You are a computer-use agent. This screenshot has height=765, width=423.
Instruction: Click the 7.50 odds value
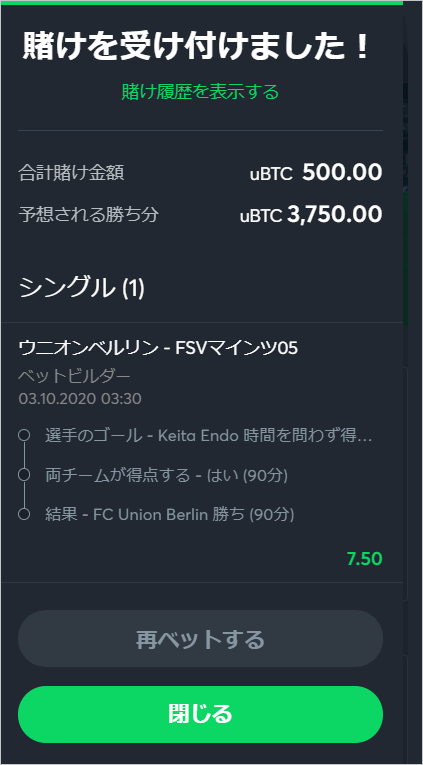(x=364, y=559)
